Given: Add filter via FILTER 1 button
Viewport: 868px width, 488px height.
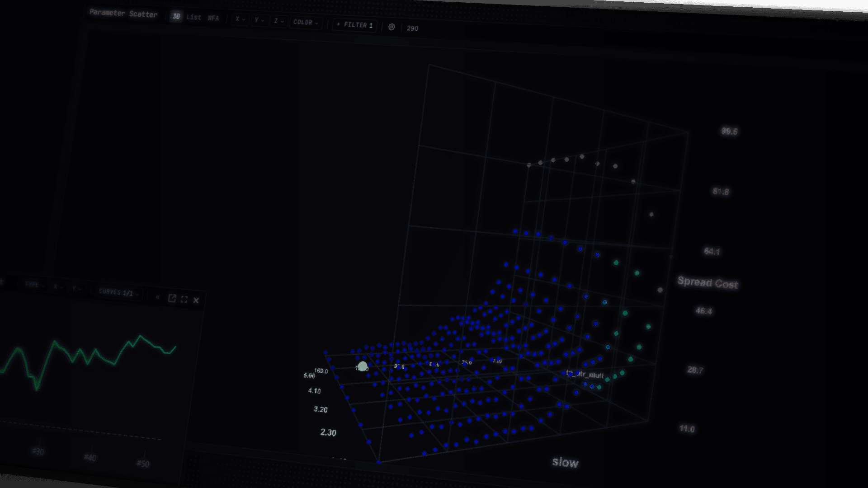Looking at the screenshot, I should point(355,25).
